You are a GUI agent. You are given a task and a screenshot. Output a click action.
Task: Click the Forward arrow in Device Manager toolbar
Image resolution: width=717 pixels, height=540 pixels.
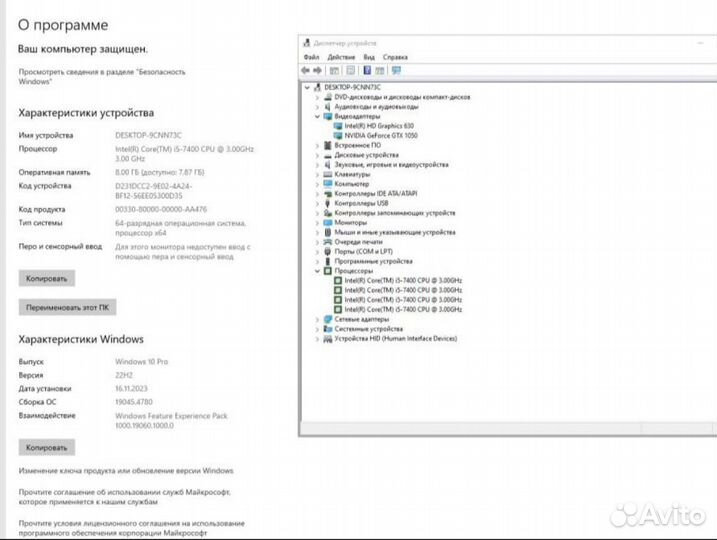click(318, 70)
